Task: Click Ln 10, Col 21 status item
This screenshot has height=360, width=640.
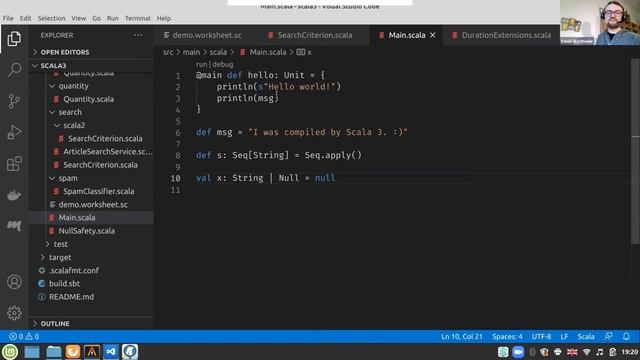Action: point(462,336)
